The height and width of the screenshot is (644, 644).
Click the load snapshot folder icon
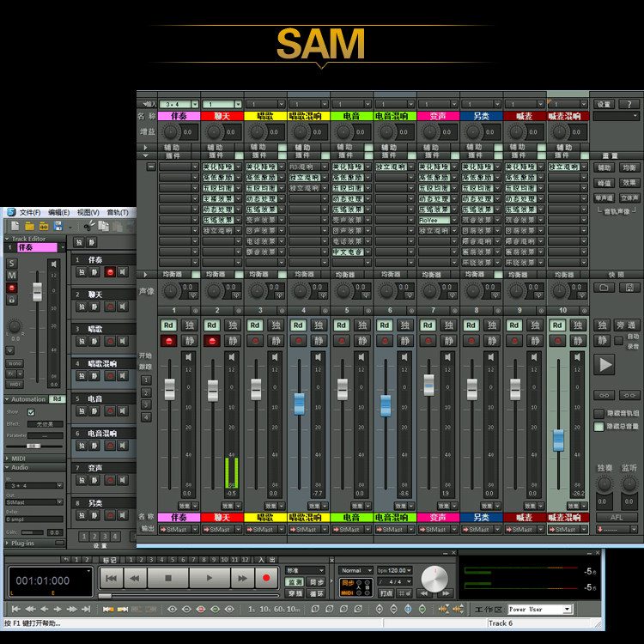click(604, 288)
